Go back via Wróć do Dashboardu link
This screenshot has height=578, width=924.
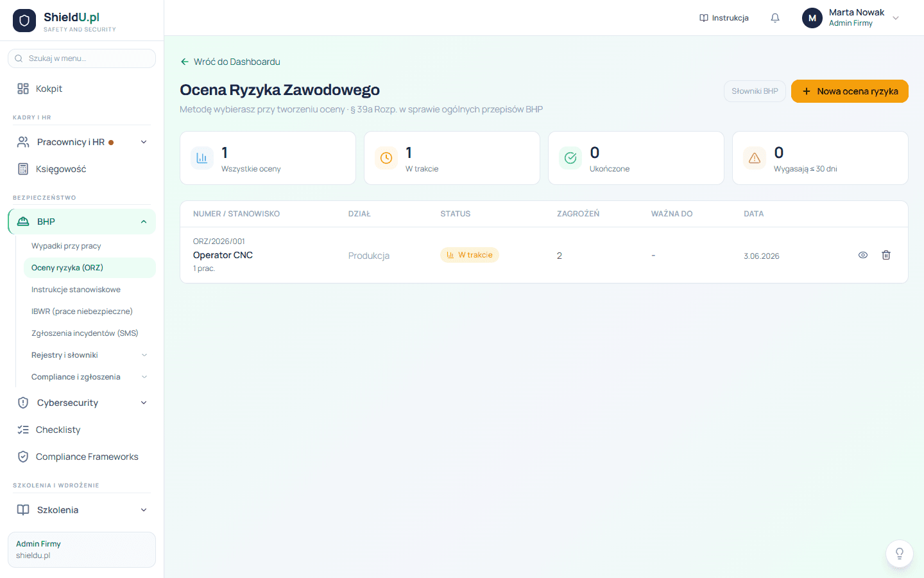[230, 62]
